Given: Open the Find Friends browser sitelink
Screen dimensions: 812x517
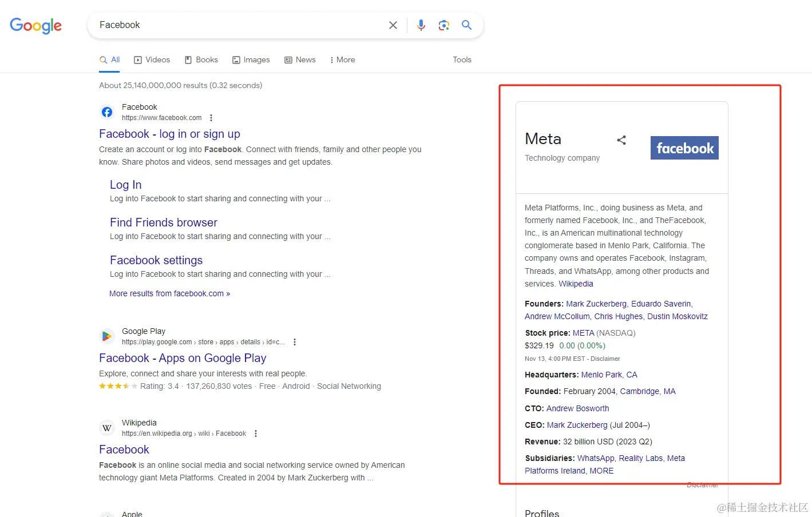Looking at the screenshot, I should pos(164,222).
